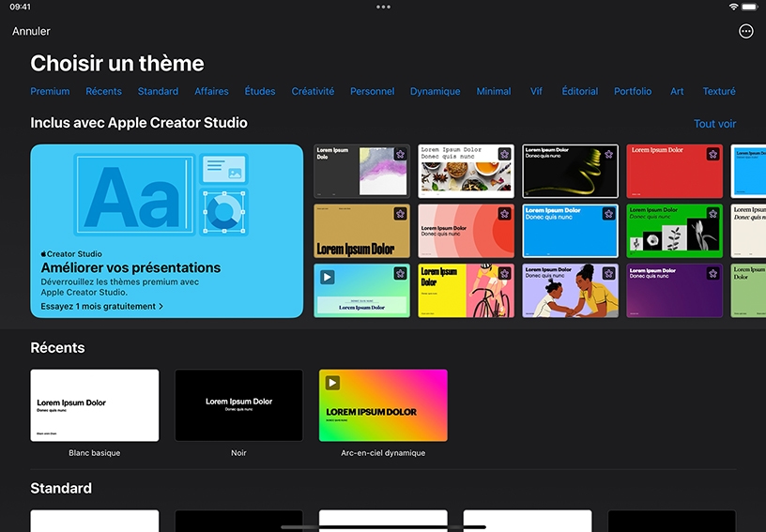This screenshot has width=766, height=532.
Task: Switch to the Texturé category
Action: pos(719,91)
